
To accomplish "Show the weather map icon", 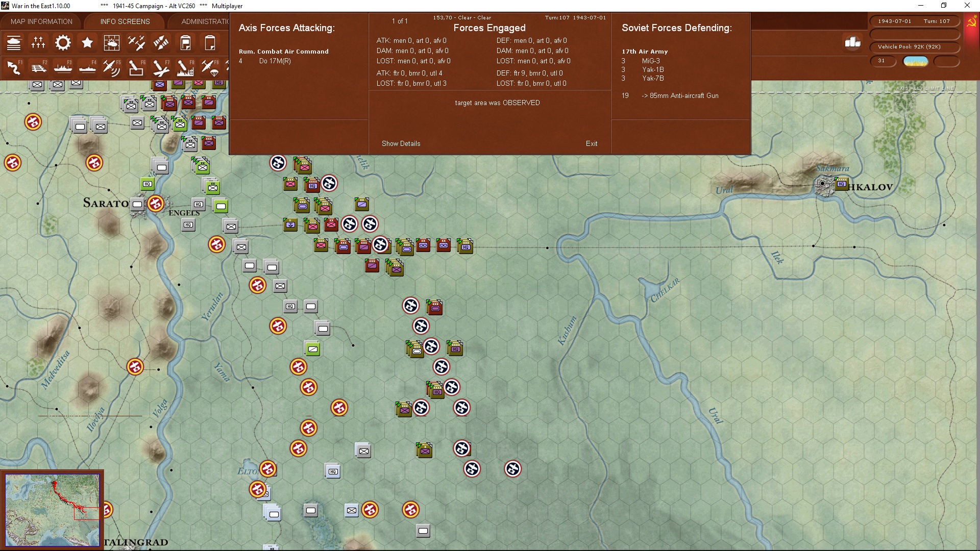I will click(112, 43).
